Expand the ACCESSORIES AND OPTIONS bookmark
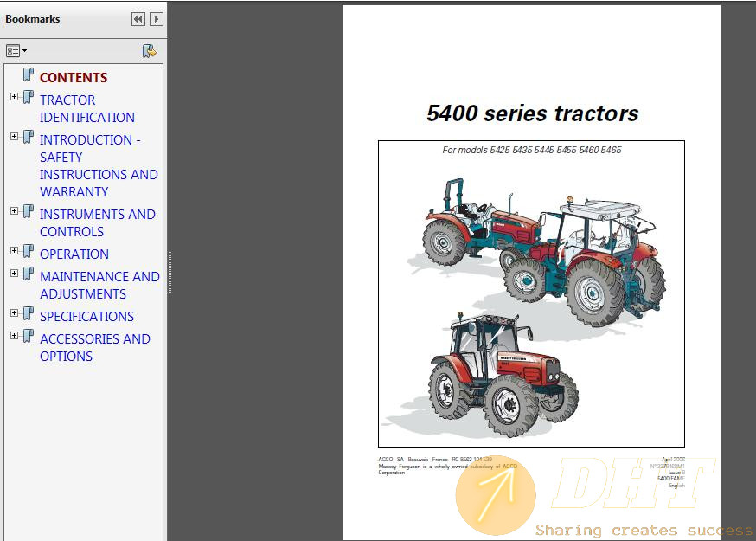This screenshot has height=541, width=756. point(15,335)
